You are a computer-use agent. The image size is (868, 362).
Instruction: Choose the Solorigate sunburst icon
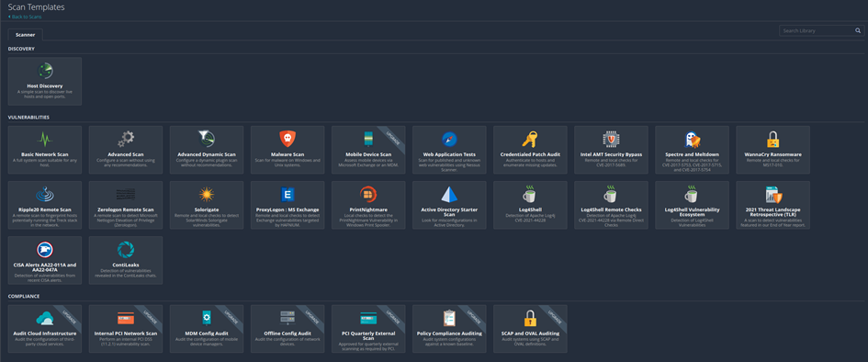[207, 194]
